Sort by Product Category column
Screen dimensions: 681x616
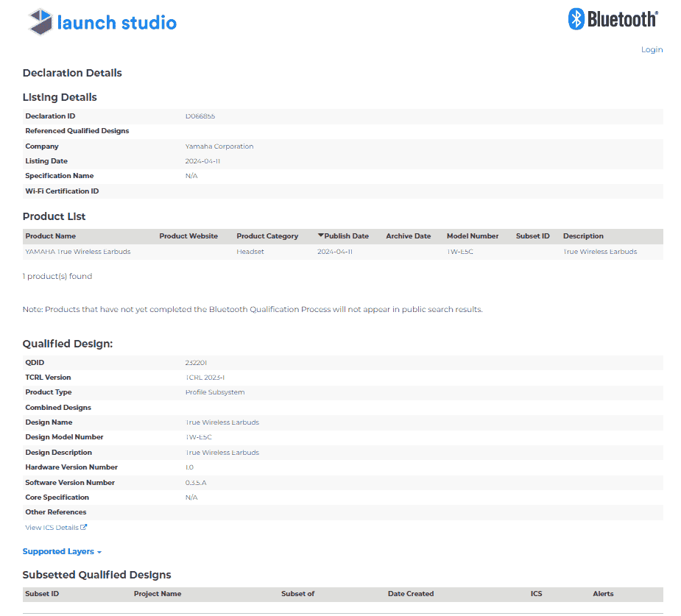click(x=267, y=236)
